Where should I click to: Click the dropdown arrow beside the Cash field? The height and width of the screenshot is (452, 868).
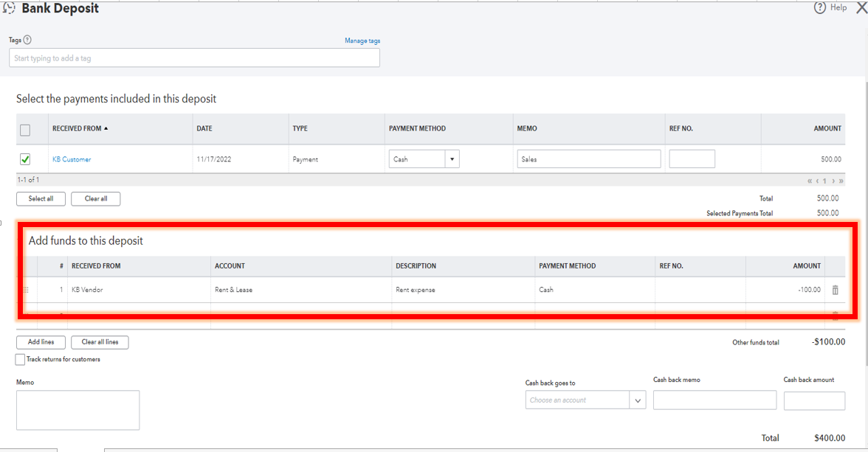[452, 158]
